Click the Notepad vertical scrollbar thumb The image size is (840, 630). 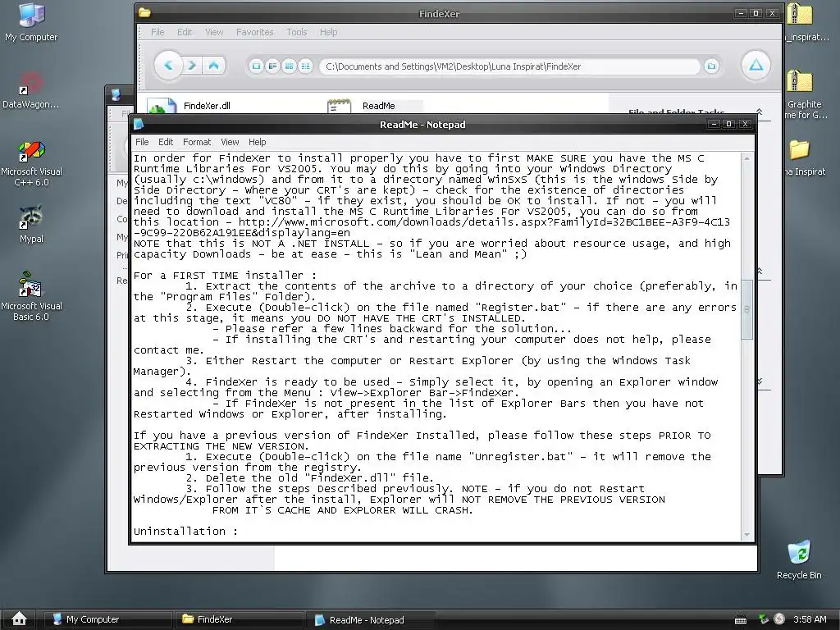746,309
